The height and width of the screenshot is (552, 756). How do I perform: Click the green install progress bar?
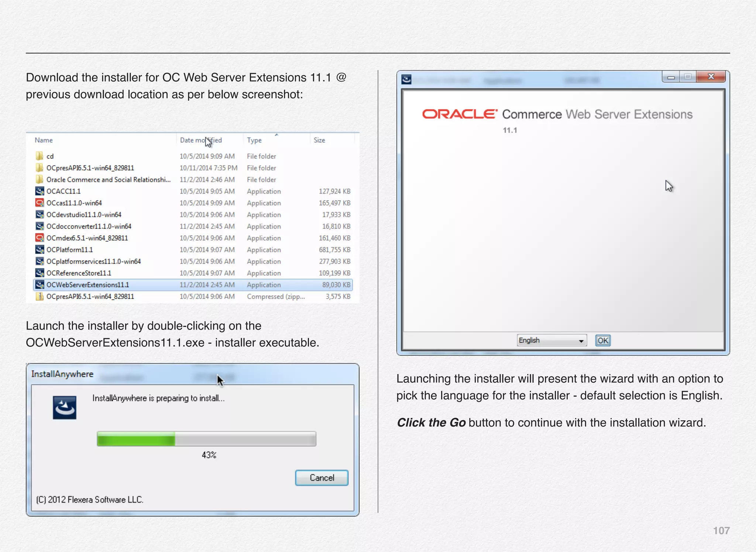(x=206, y=439)
